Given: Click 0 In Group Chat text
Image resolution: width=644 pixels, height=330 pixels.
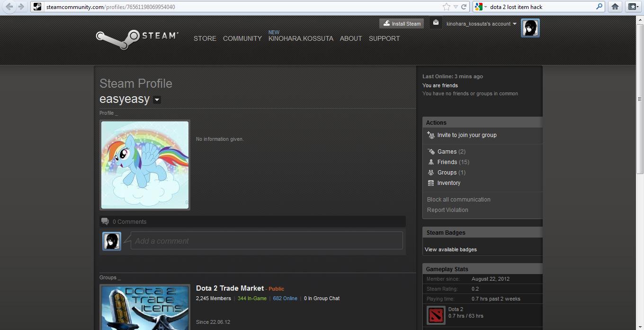Looking at the screenshot, I should tap(322, 298).
